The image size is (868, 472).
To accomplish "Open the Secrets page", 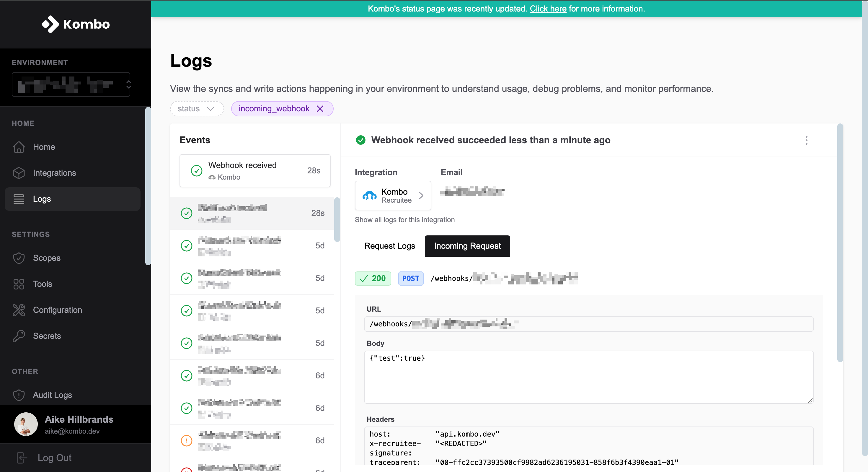I will (x=72, y=336).
